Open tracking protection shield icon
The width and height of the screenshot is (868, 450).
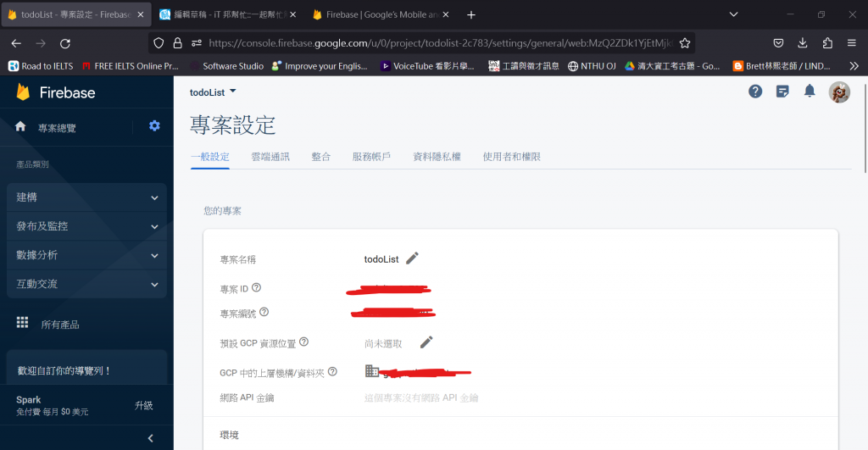click(159, 43)
